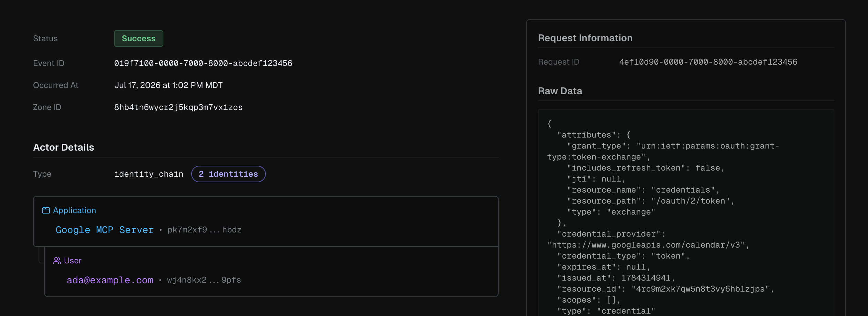
Task: Open the ada@example.com user link
Action: click(110, 280)
